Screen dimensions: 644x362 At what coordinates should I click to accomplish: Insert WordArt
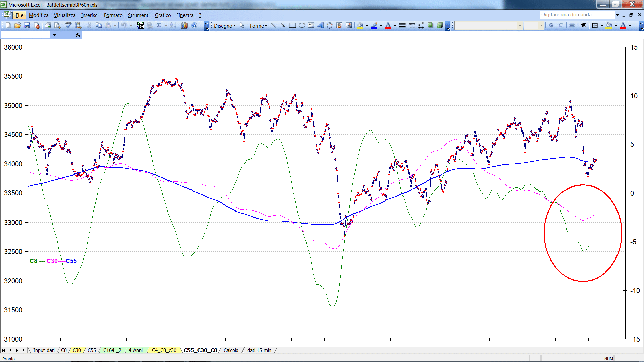coord(320,25)
